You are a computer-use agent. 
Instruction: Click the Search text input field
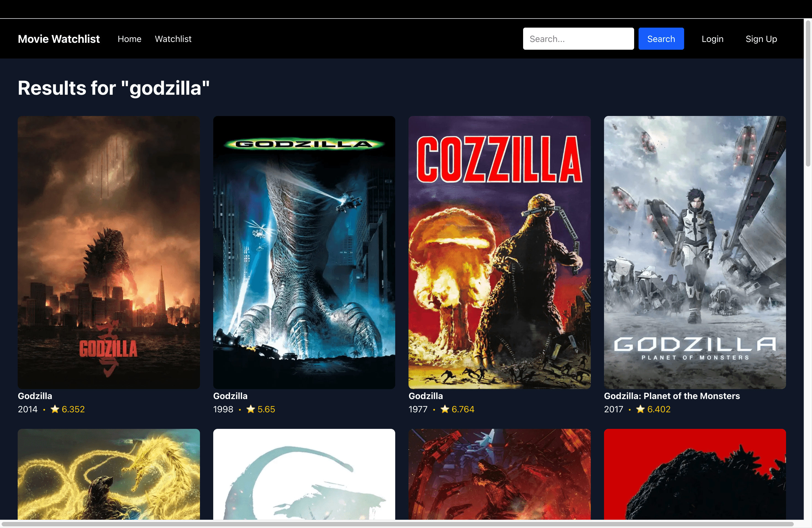(x=578, y=39)
